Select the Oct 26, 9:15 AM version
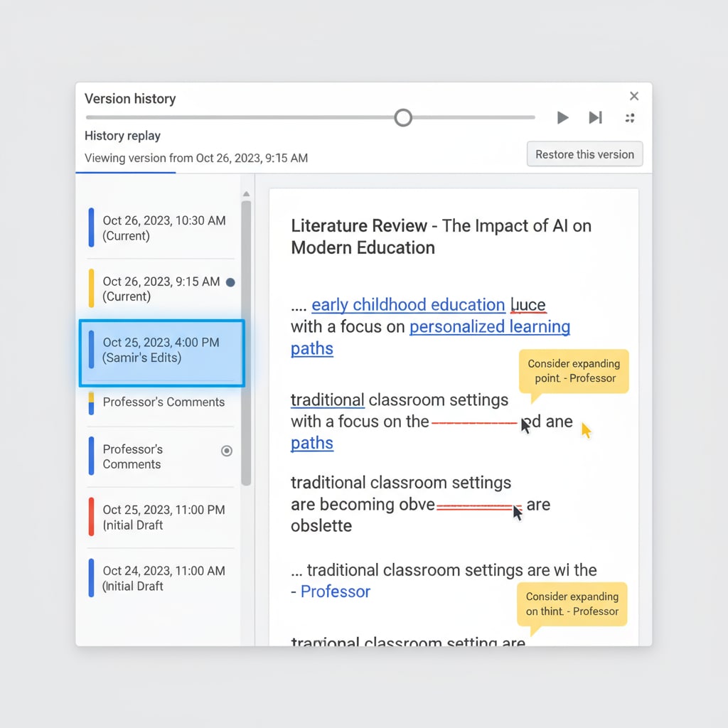This screenshot has width=728, height=728. [161, 289]
